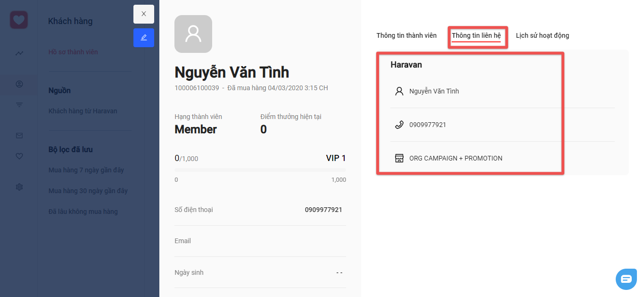
Task: Apply Mua hàng 7 ngày gần đây filter
Action: (x=86, y=170)
